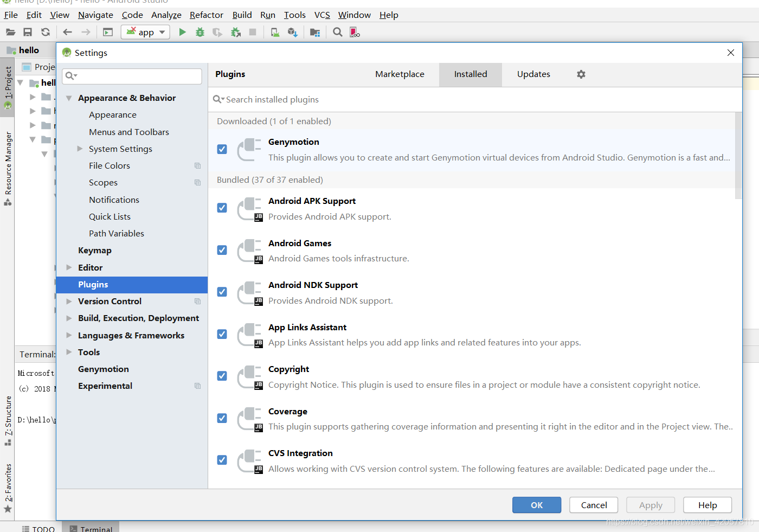Click the Copyright plugin icon
The width and height of the screenshot is (759, 532).
[x=249, y=377]
